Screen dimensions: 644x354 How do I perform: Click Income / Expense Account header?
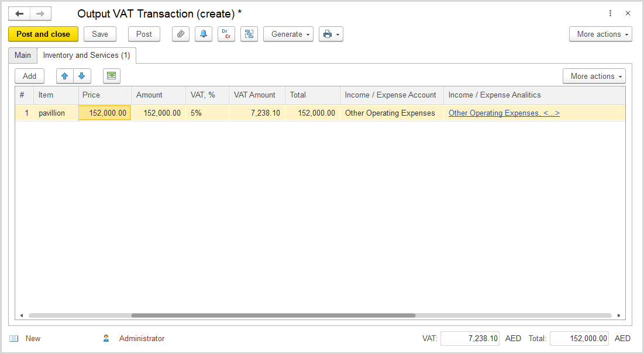(392, 95)
